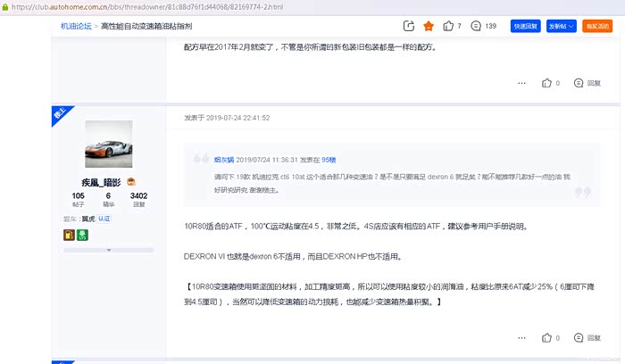Open more options on top post
Viewport: 625px width, 364px height.
click(522, 83)
